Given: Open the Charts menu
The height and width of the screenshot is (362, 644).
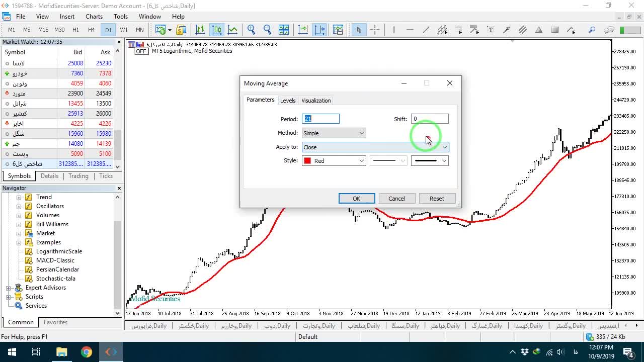Looking at the screenshot, I should pyautogui.click(x=94, y=17).
